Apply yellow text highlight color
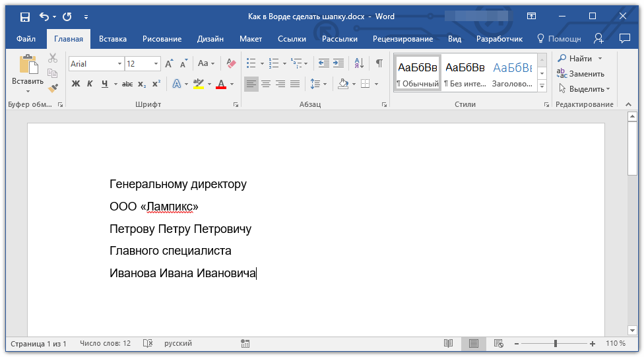644x357 pixels. (x=199, y=84)
